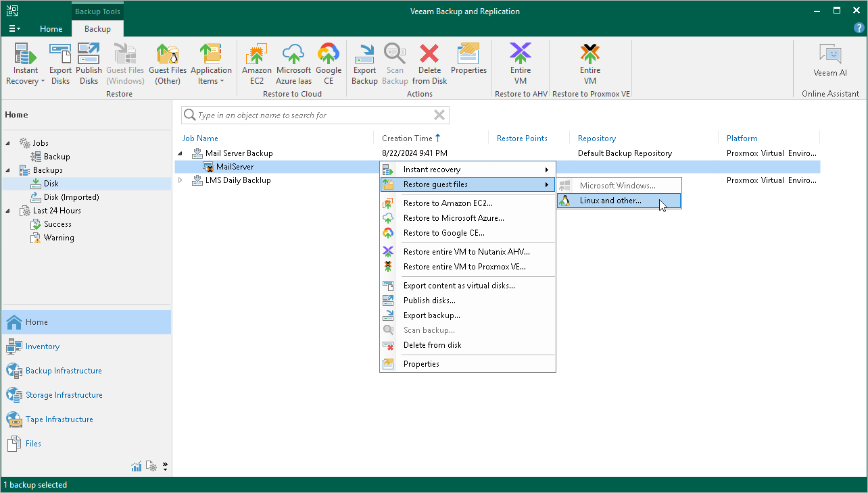
Task: Click the chart icon at navigation pane bottom
Action: [x=137, y=466]
